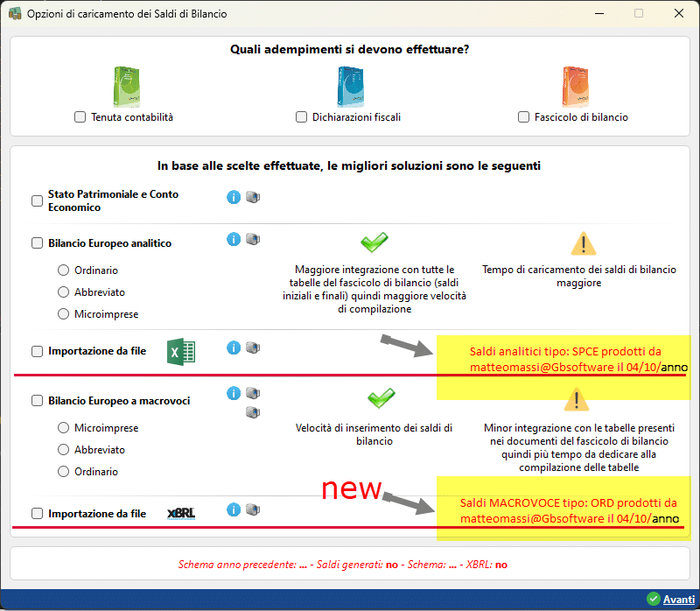Click the heading "Quali adempimenti si devono effettuare?"

coord(349,49)
